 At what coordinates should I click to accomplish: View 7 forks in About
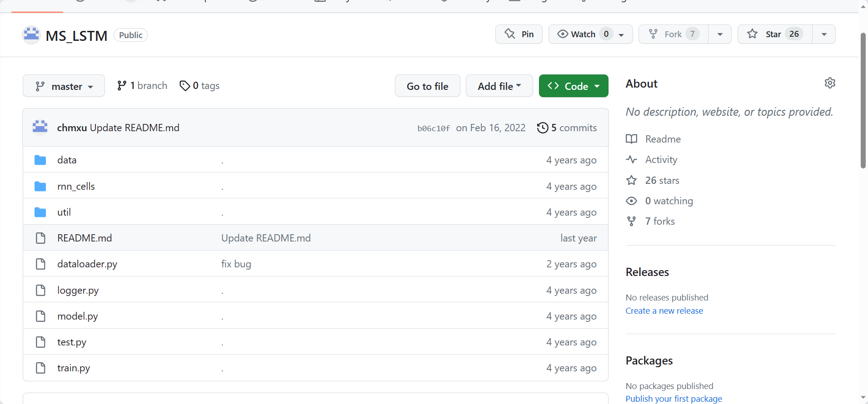[659, 222]
